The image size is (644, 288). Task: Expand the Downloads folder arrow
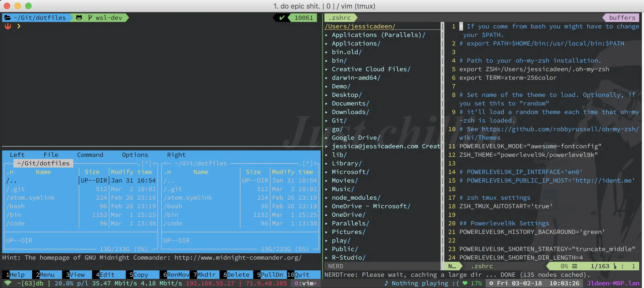[x=327, y=112]
